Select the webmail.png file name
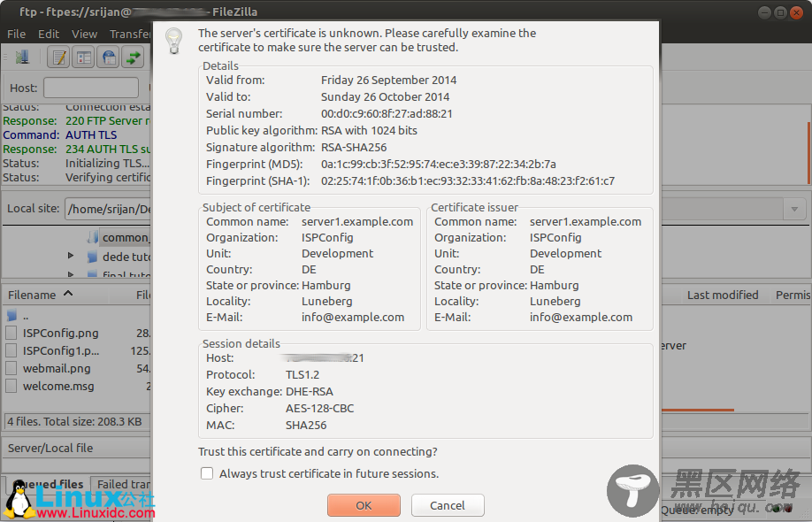Image resolution: width=812 pixels, height=522 pixels. [57, 368]
